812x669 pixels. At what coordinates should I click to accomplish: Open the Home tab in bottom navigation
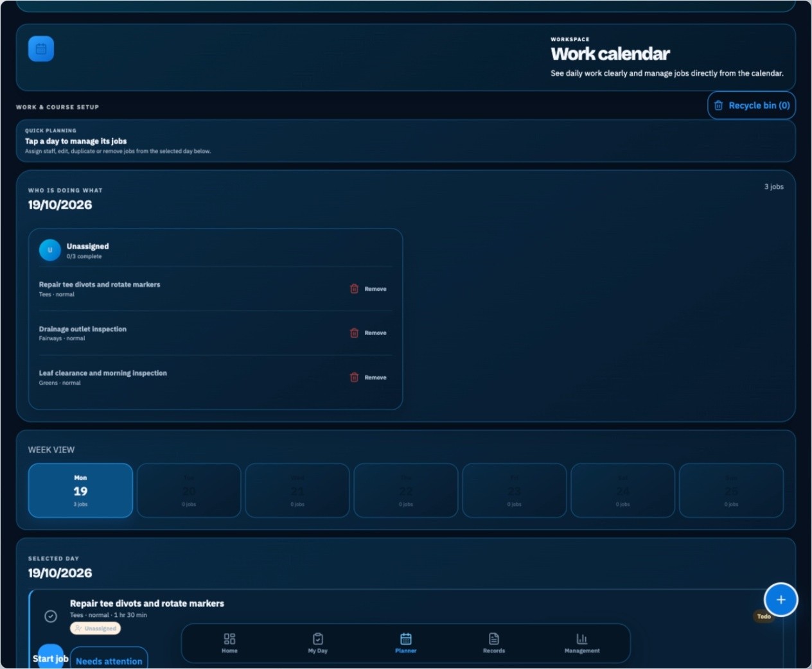tap(229, 643)
